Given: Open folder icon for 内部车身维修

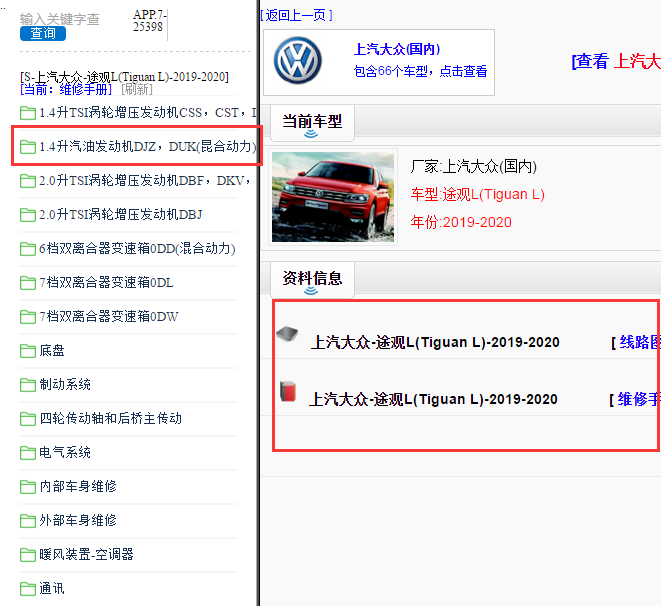Looking at the screenshot, I should click(28, 487).
